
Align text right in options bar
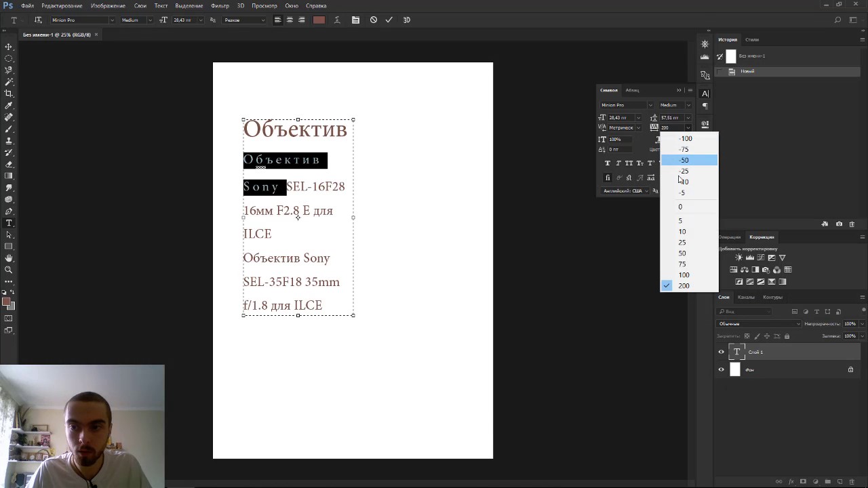pyautogui.click(x=302, y=20)
